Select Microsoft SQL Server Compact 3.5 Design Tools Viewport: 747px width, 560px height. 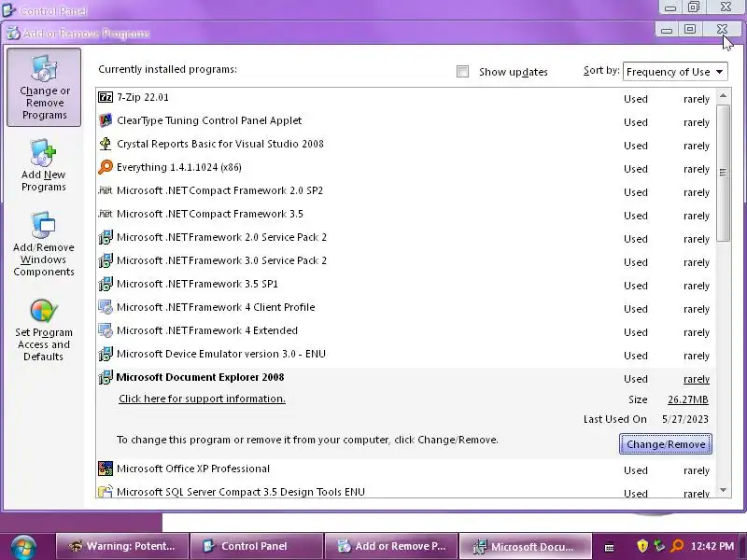point(405,491)
